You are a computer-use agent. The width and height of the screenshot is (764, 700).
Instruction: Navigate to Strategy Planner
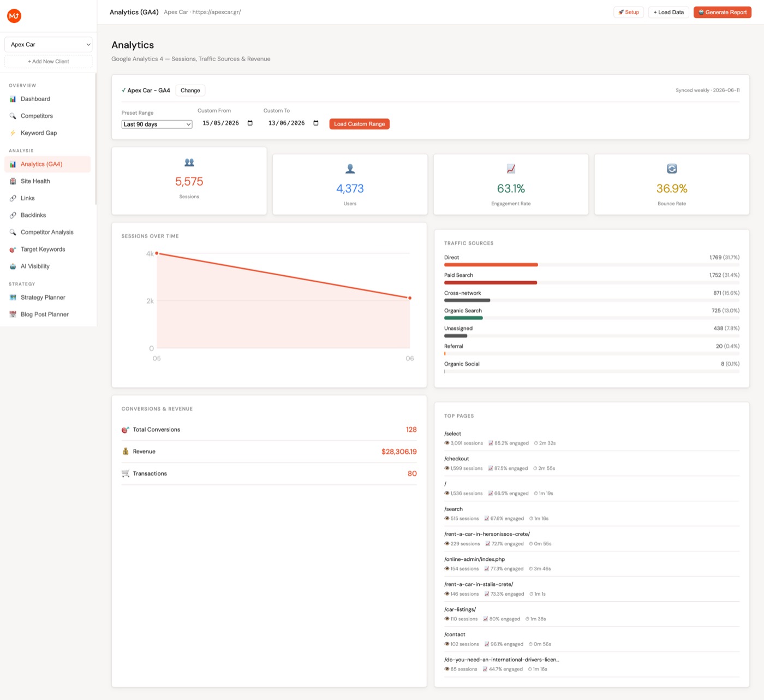point(47,297)
